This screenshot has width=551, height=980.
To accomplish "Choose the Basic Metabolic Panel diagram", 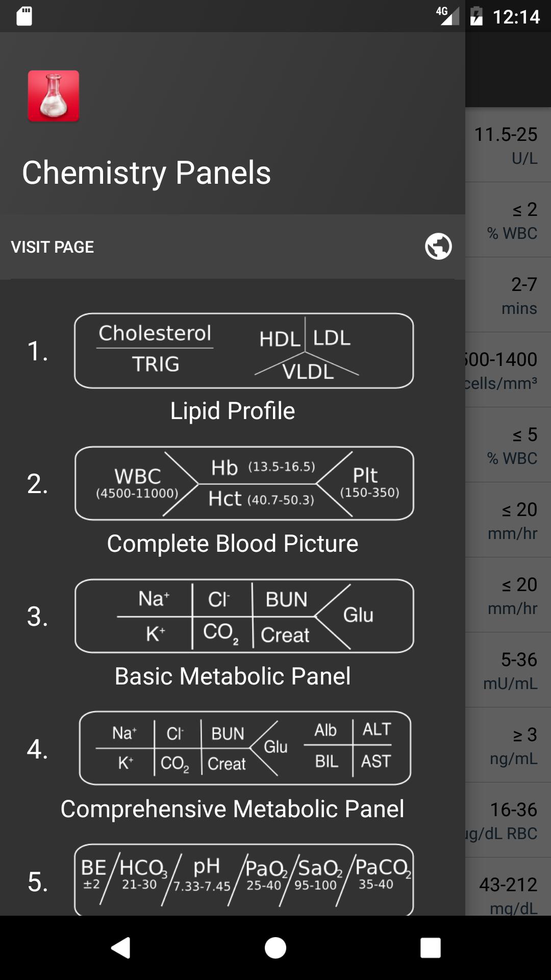I will [x=244, y=616].
